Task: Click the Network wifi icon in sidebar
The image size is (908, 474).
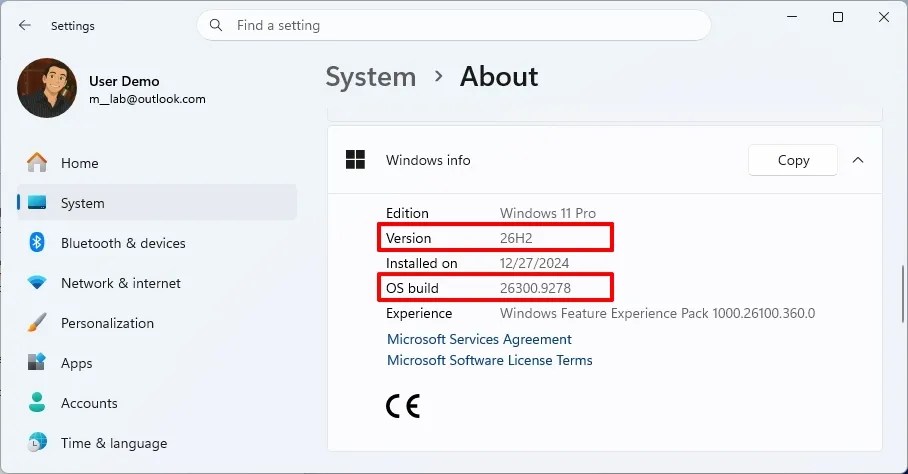Action: (x=37, y=283)
